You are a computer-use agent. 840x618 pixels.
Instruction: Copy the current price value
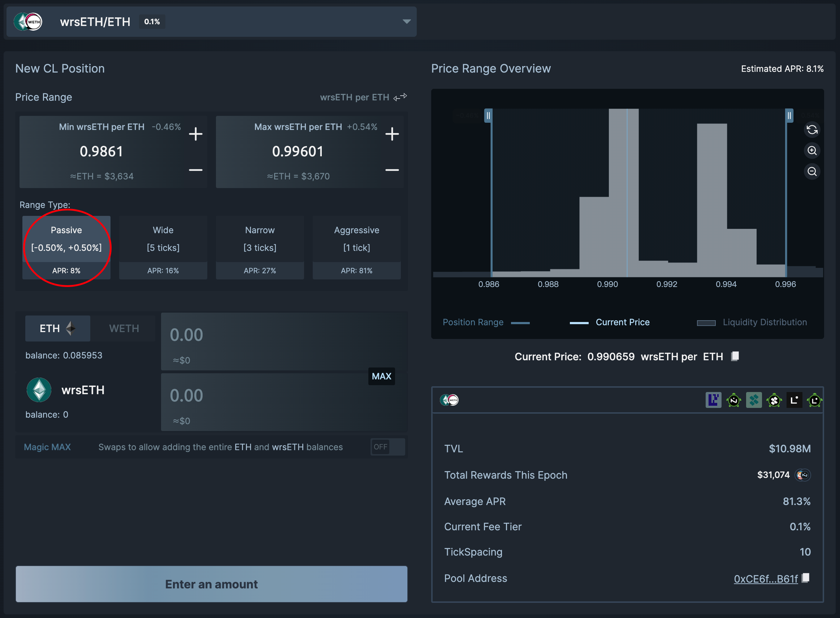[735, 356]
